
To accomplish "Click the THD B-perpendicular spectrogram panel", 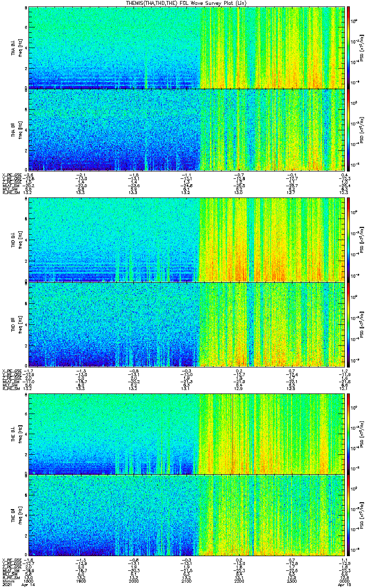I will 186,240.
